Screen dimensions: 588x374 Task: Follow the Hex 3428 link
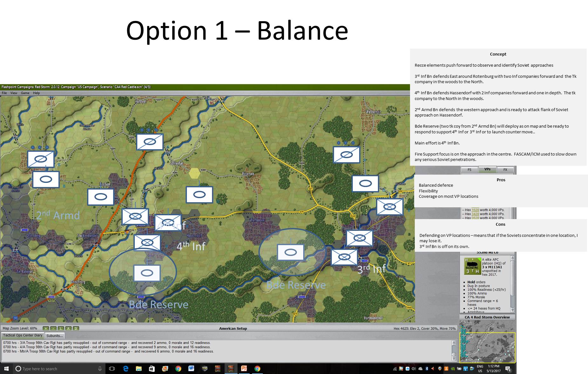pyautogui.click(x=475, y=214)
